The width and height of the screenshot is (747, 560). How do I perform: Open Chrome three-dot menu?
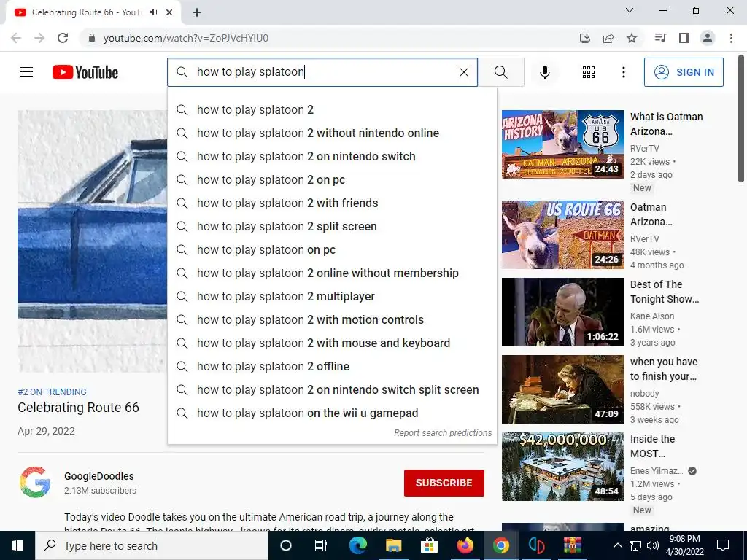pyautogui.click(x=731, y=38)
